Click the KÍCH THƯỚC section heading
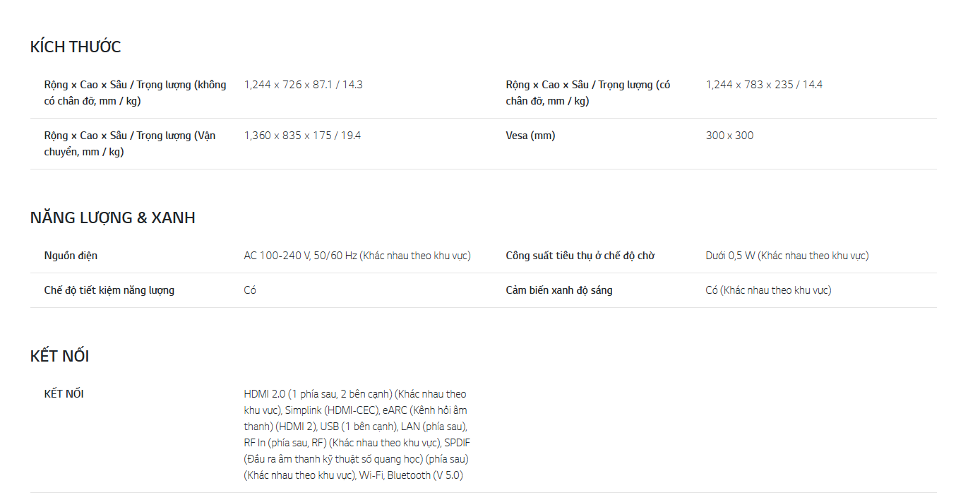The width and height of the screenshot is (980, 500). pyautogui.click(x=76, y=47)
